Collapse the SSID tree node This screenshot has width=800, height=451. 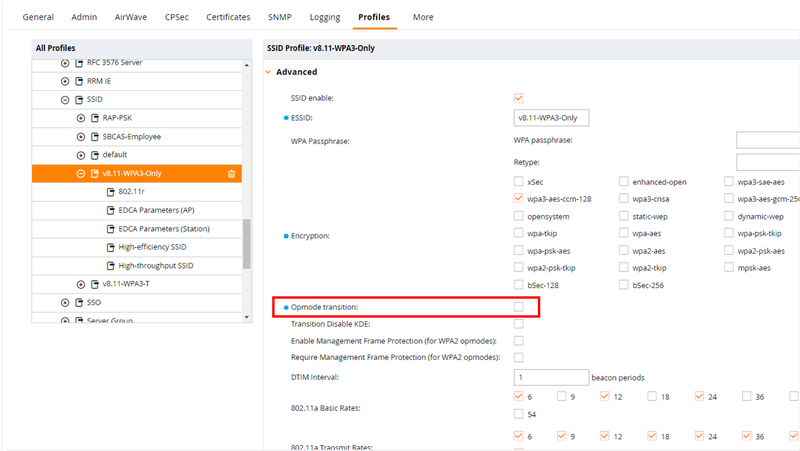[65, 100]
